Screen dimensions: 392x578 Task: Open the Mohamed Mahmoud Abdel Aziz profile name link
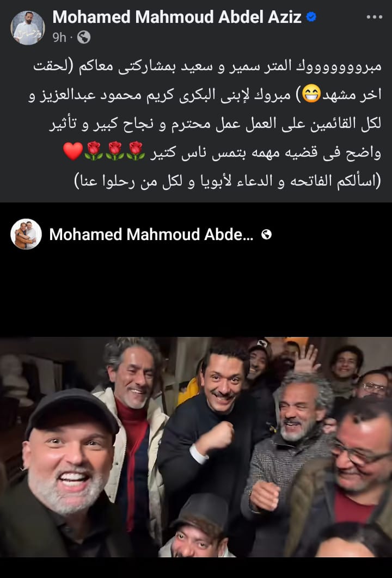click(176, 17)
